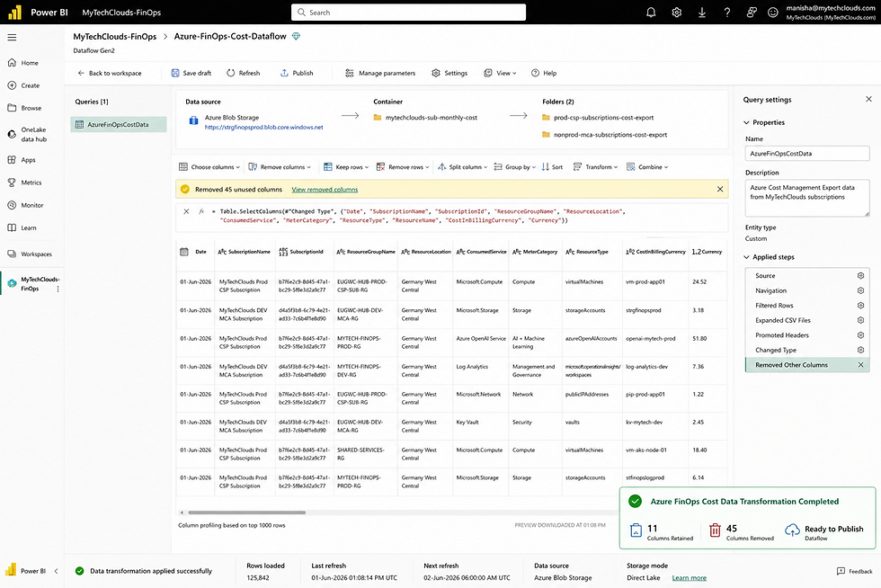Open Metrics in left navigation

(25, 183)
